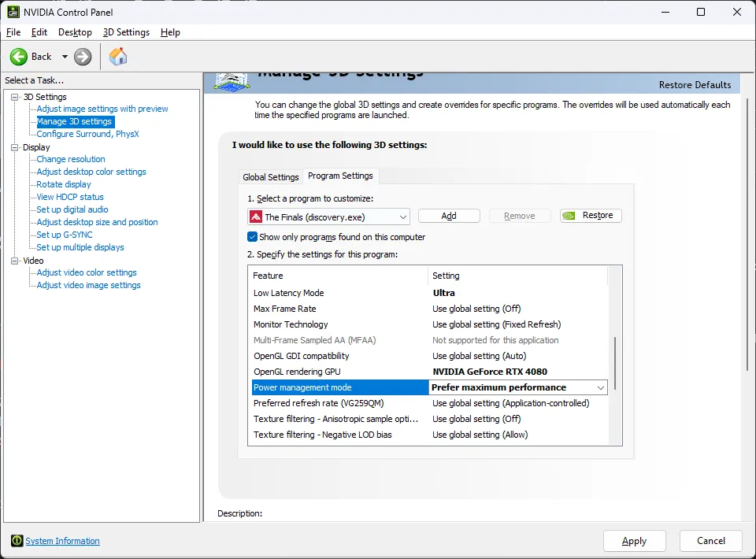This screenshot has width=756, height=559.
Task: Click the Forward arrow icon
Action: coord(83,57)
